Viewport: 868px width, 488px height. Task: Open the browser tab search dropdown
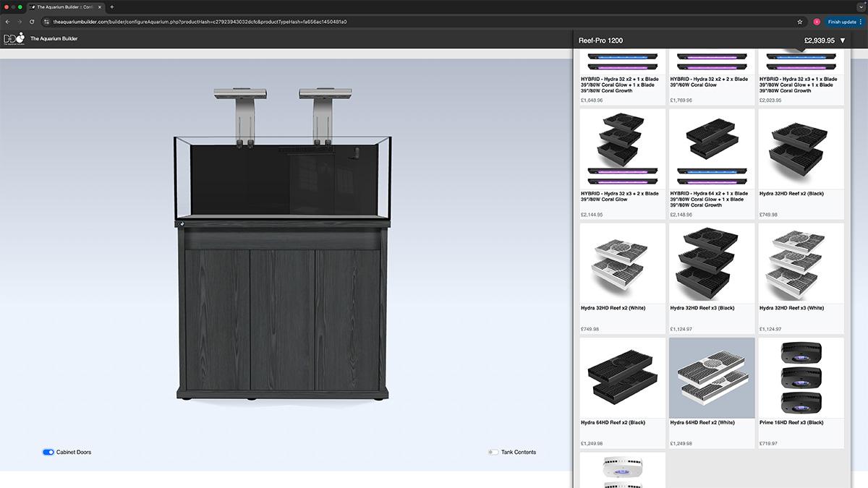click(x=861, y=7)
